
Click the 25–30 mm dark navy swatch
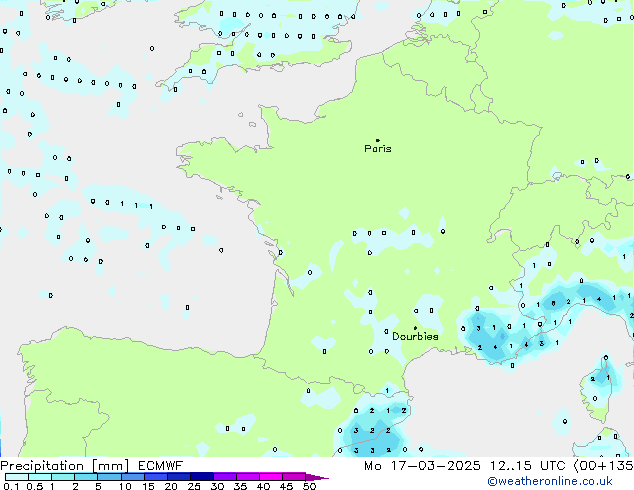click(201, 477)
